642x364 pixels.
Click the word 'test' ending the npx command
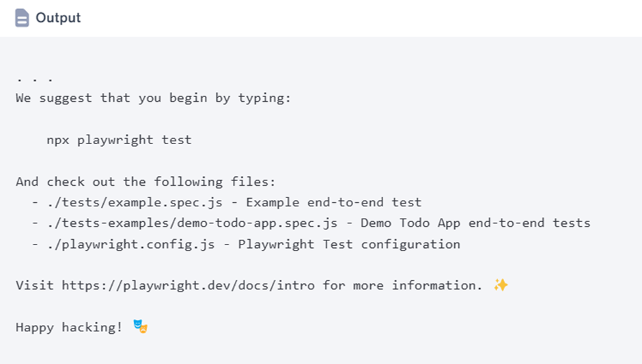coord(176,140)
